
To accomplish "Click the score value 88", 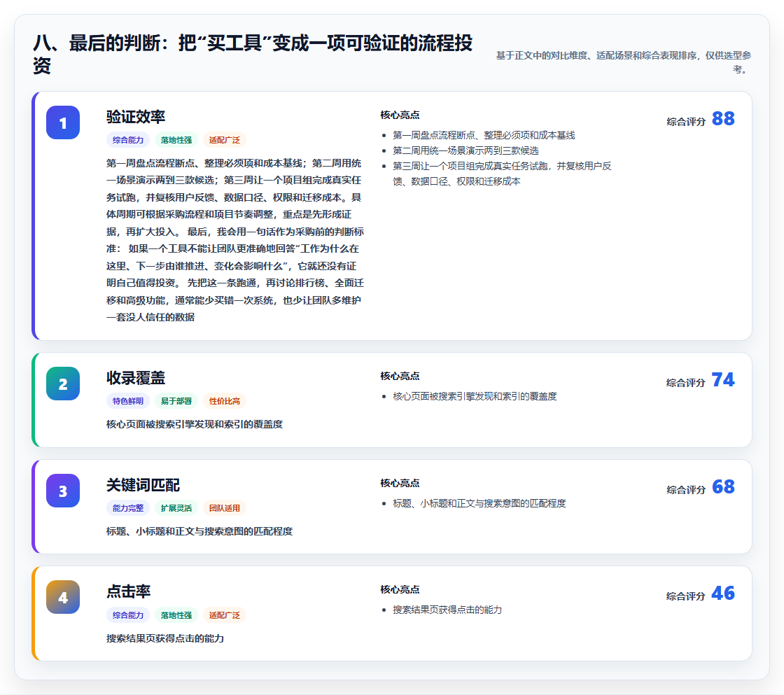I will click(723, 118).
